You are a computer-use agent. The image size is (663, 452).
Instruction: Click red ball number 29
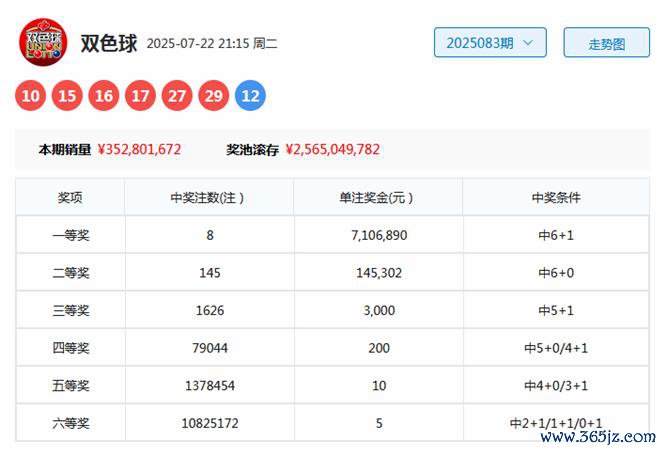click(214, 96)
